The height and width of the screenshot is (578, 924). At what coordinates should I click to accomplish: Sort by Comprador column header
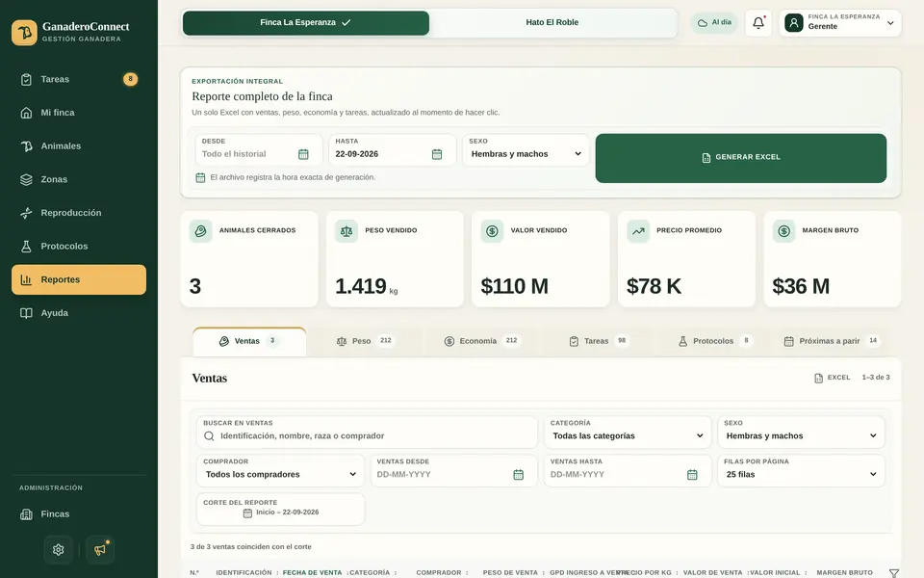pyautogui.click(x=439, y=572)
